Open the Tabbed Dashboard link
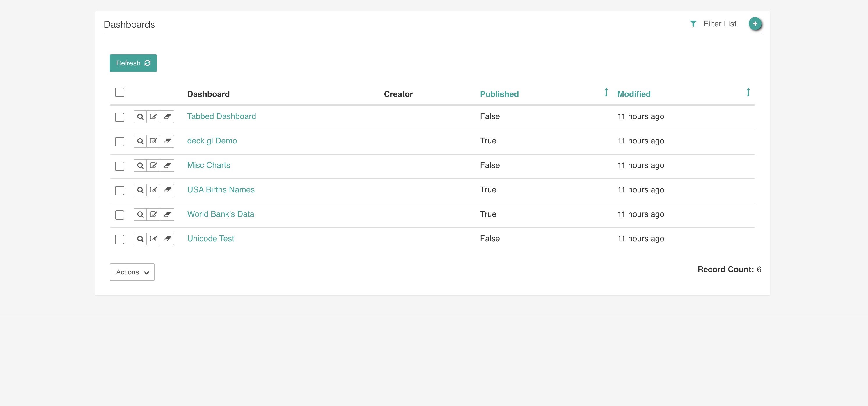Image resolution: width=868 pixels, height=406 pixels. tap(221, 116)
